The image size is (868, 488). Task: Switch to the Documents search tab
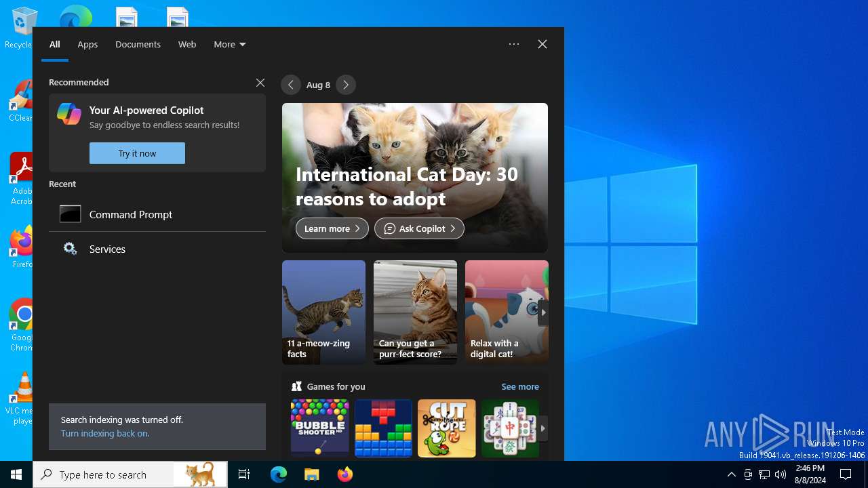[138, 44]
